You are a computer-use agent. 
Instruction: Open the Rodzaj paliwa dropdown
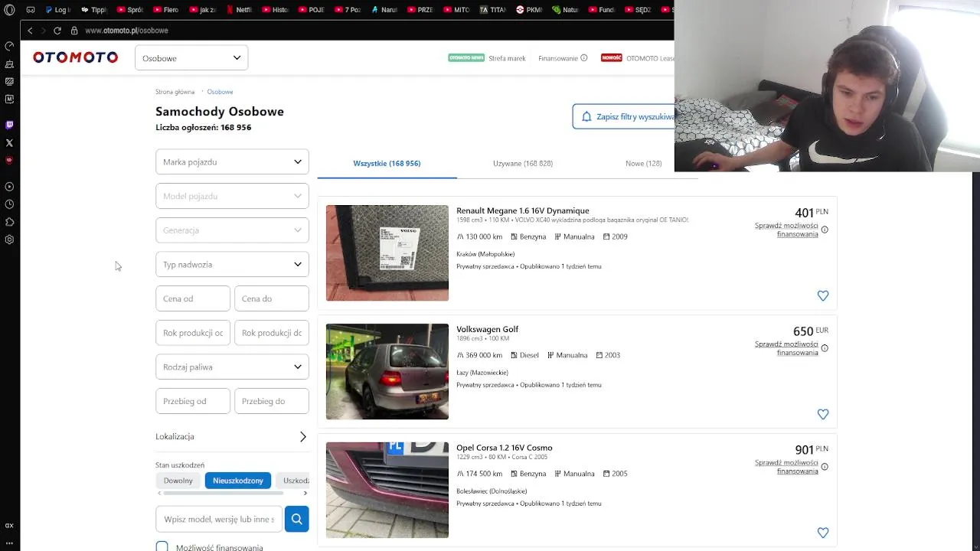pos(232,367)
